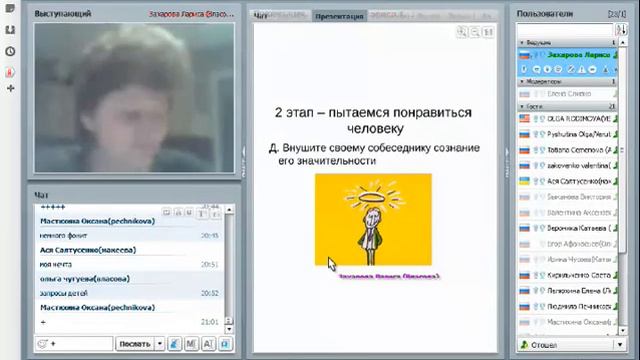This screenshot has height=360, width=640.
Task: Collapse the Гости section in users list
Action: click(x=522, y=106)
